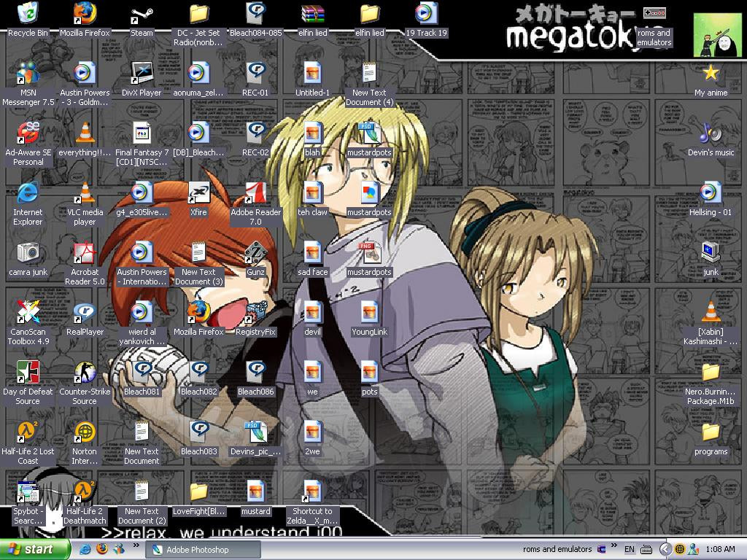Click the camra junk camera icon
This screenshot has height=560, width=747.
[28, 253]
